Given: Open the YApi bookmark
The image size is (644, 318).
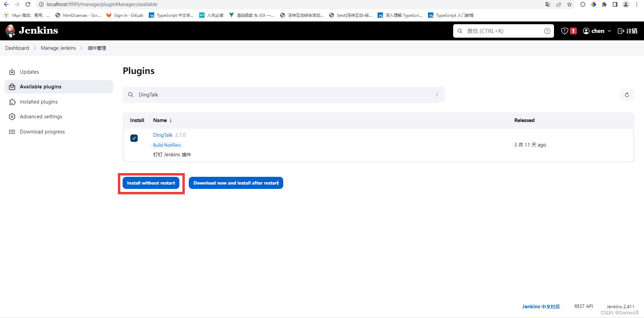Looking at the screenshot, I should [27, 15].
